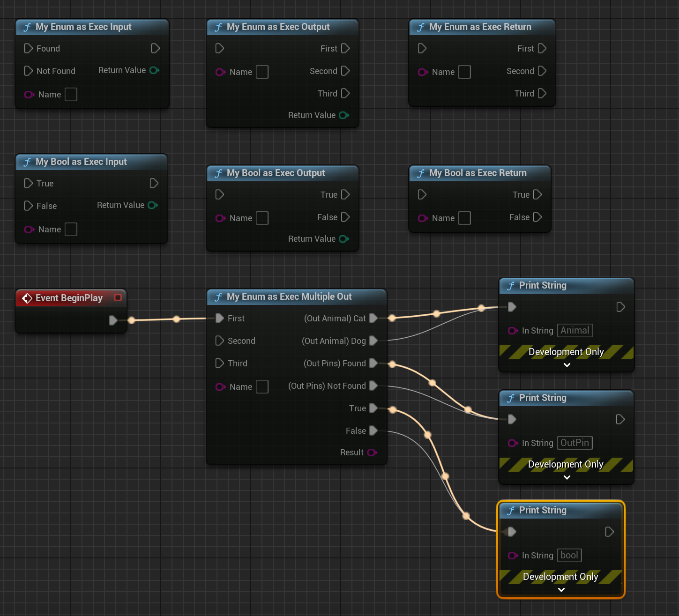Click In String field containing bool
The width and height of the screenshot is (679, 616).
click(569, 556)
